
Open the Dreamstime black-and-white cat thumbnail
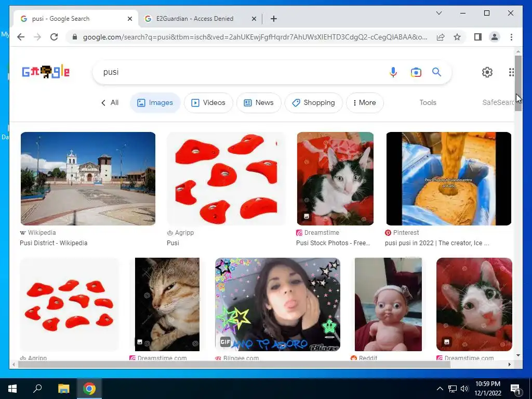(x=335, y=179)
